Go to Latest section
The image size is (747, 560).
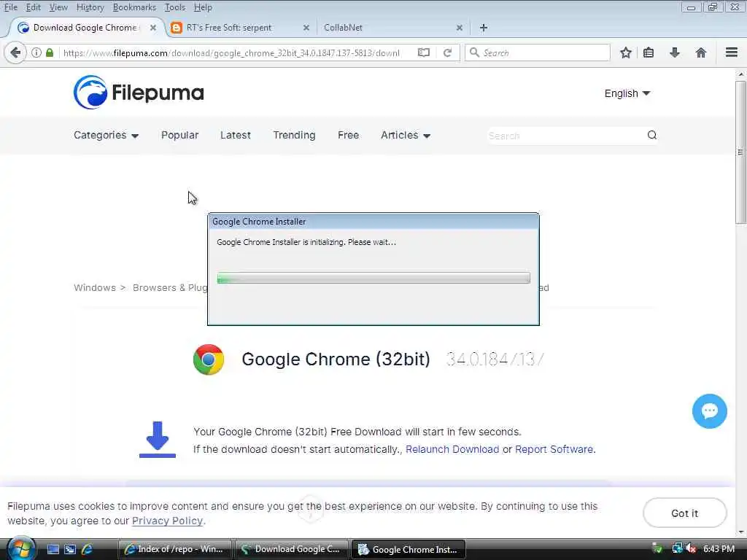click(x=236, y=135)
